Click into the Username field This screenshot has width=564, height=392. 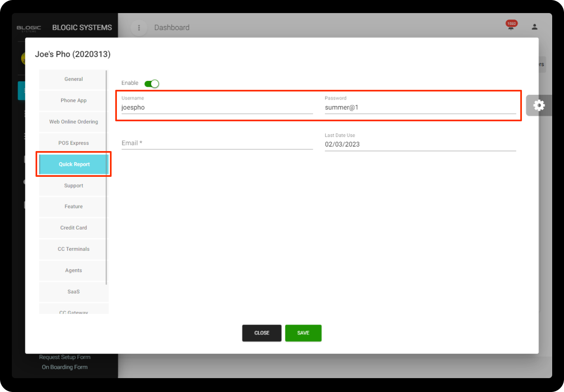click(217, 107)
